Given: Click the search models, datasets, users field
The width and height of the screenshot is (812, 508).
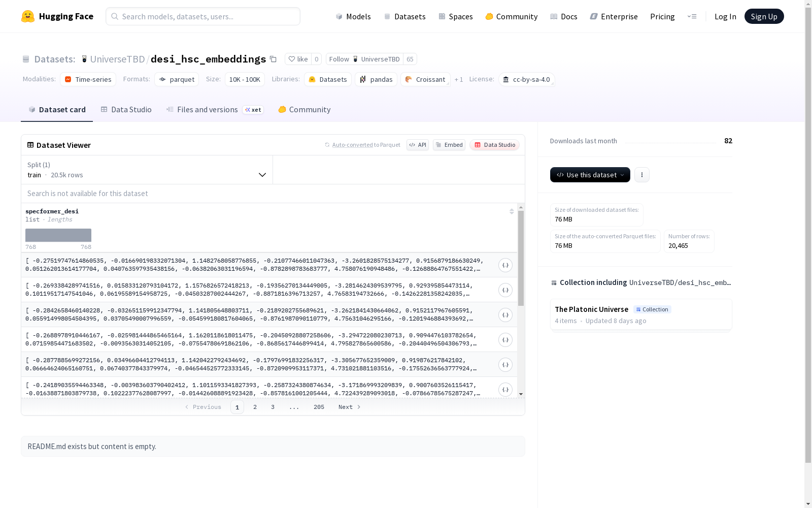Looking at the screenshot, I should 203,16.
